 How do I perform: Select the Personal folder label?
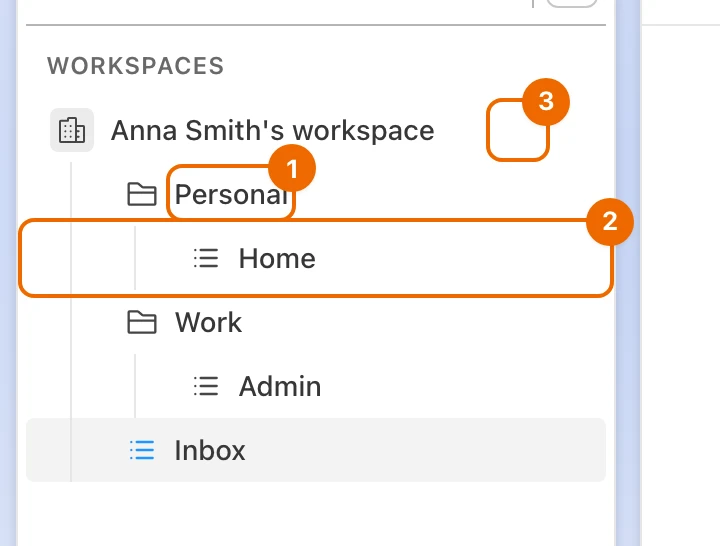(231, 194)
